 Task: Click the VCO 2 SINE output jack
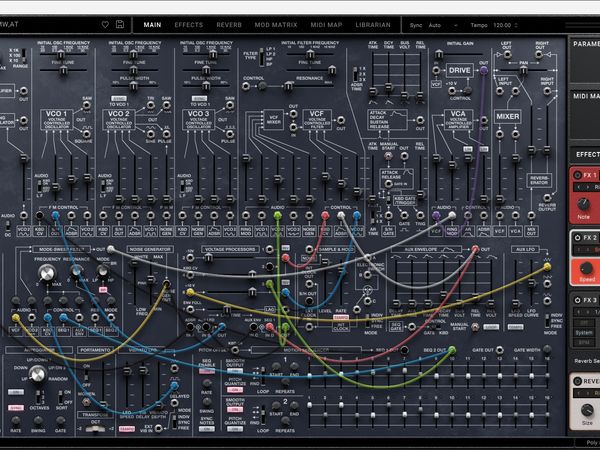coord(151,134)
